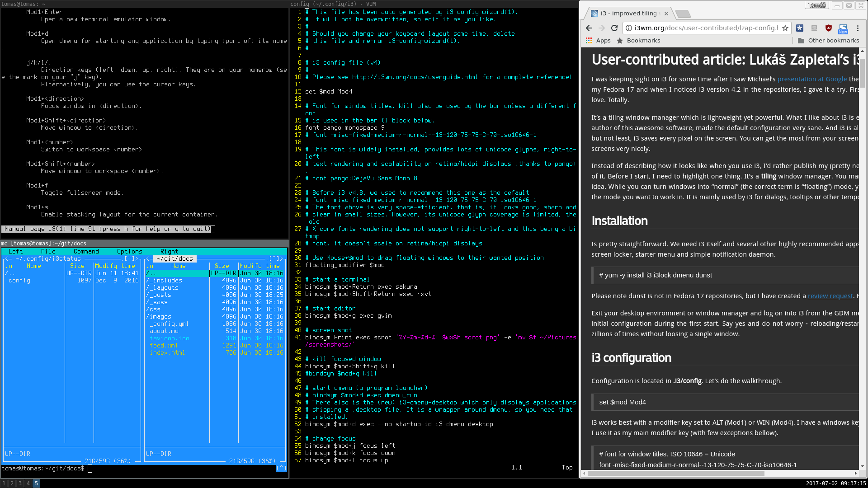868x488 pixels.
Task: Click the forward navigation arrow in Chrome
Action: click(x=601, y=28)
